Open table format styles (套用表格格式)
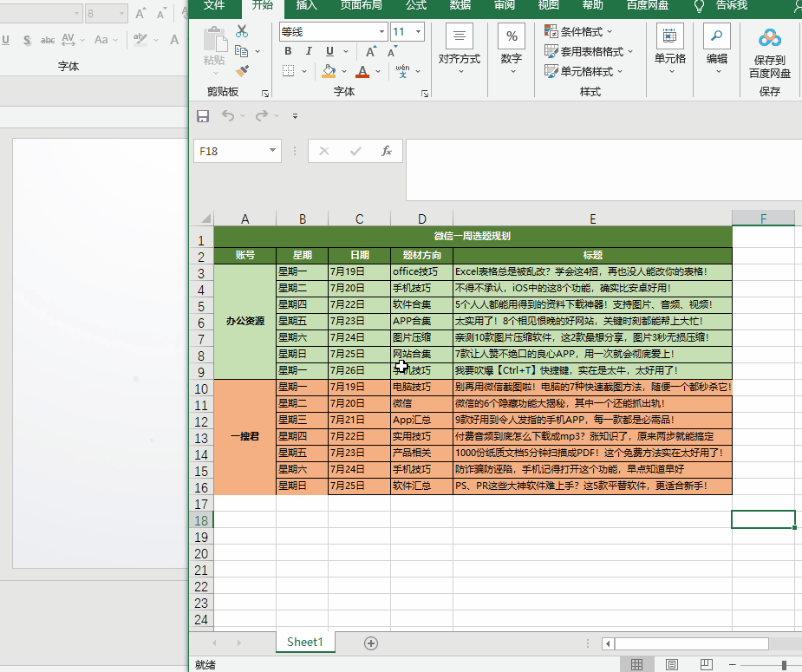This screenshot has height=672, width=802. [x=589, y=52]
